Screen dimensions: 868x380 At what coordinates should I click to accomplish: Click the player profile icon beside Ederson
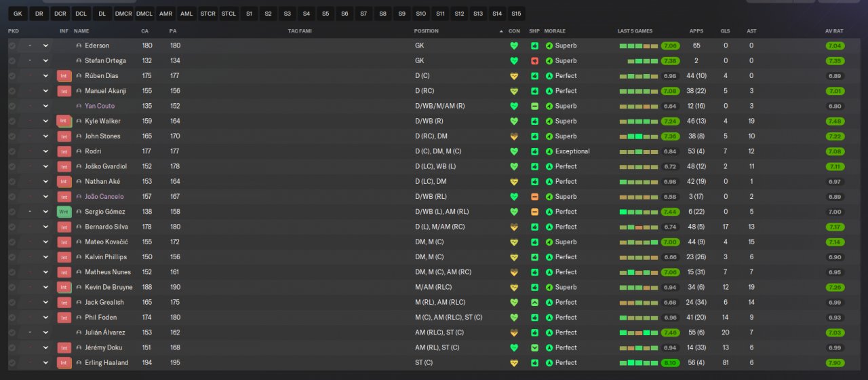79,46
